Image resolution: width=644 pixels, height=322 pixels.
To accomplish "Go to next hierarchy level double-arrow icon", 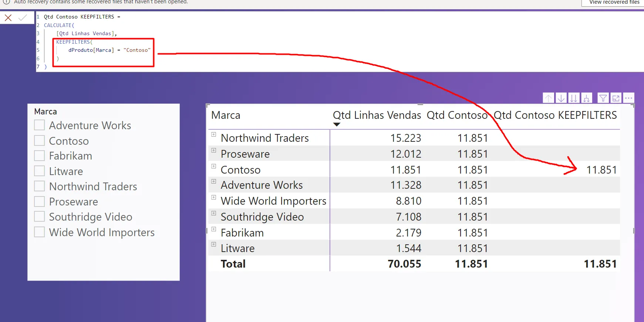I will pos(573,98).
